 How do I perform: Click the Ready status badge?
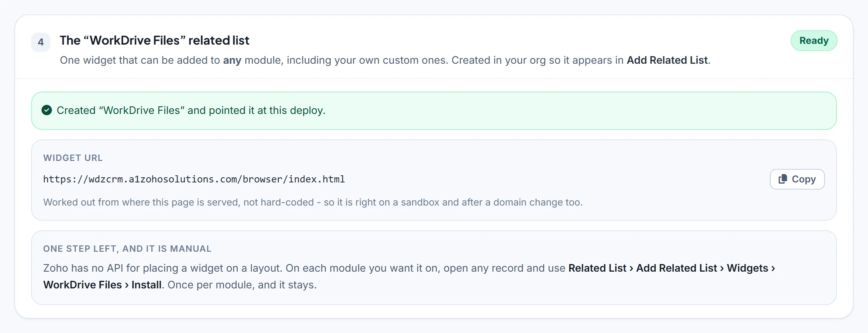pyautogui.click(x=814, y=41)
